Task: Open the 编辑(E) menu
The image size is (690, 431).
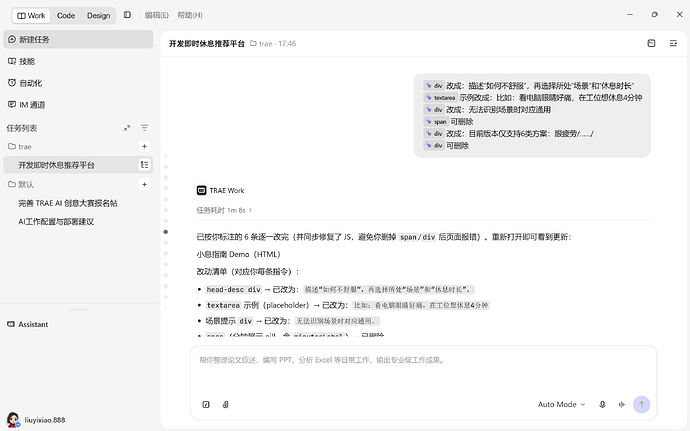Action: pos(157,15)
